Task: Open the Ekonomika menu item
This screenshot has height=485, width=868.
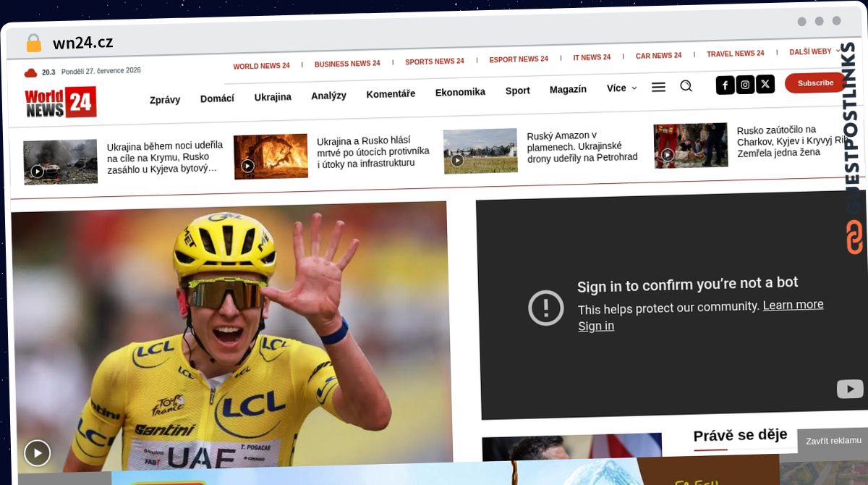Action: pos(460,92)
